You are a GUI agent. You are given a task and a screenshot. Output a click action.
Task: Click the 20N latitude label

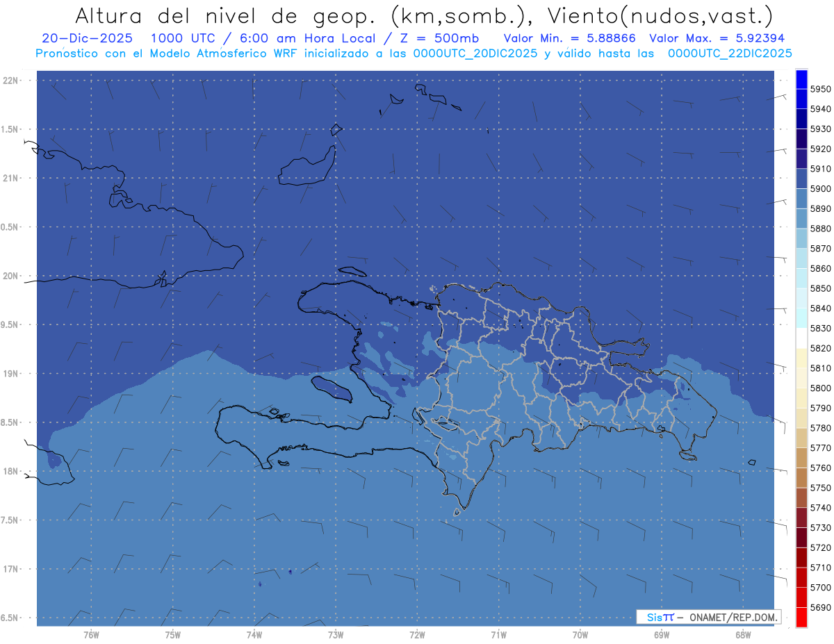click(x=11, y=276)
